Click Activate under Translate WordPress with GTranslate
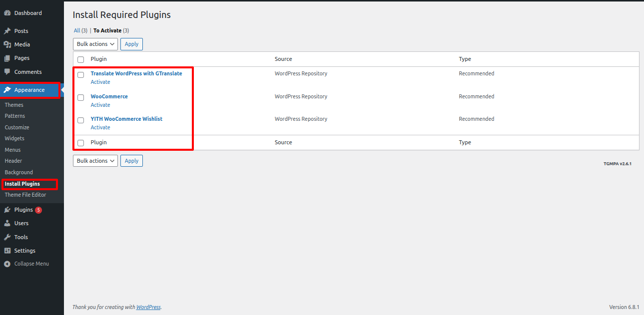 (100, 82)
